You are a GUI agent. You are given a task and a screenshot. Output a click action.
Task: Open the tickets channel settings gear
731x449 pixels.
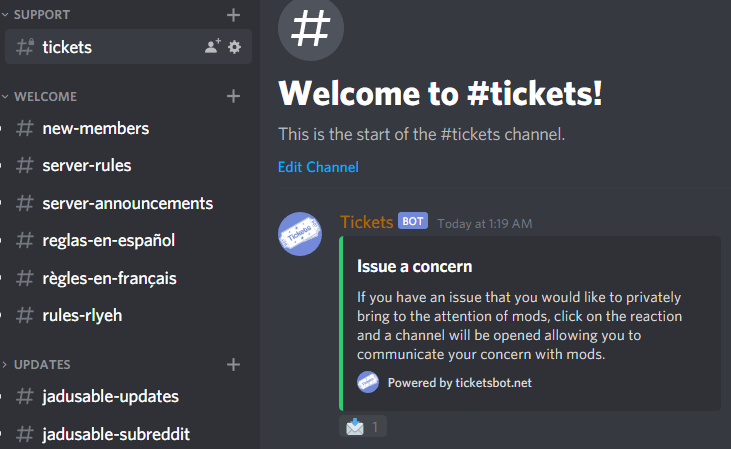[x=234, y=46]
